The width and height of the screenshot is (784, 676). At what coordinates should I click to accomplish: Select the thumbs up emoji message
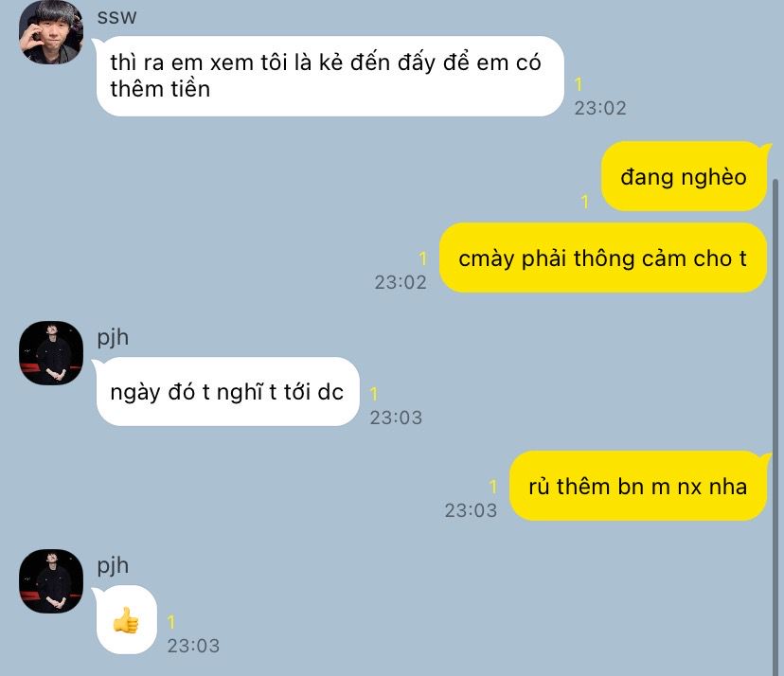[x=127, y=619]
